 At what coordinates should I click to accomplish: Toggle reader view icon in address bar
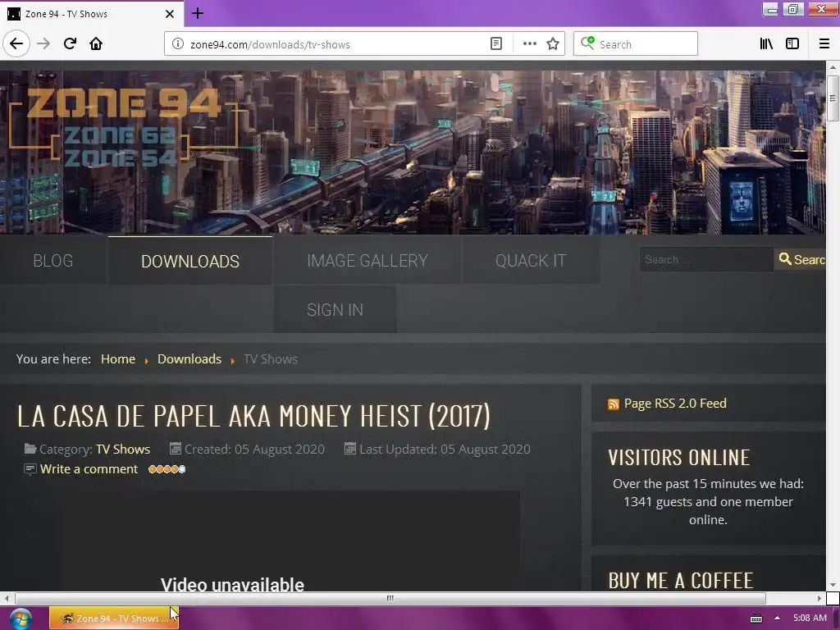coord(496,44)
